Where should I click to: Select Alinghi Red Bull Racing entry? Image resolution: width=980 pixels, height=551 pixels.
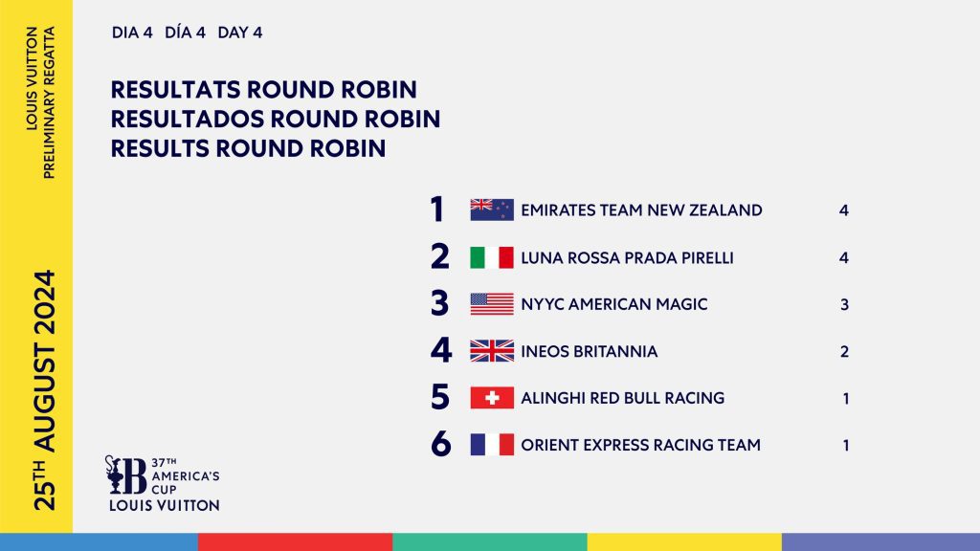click(623, 398)
